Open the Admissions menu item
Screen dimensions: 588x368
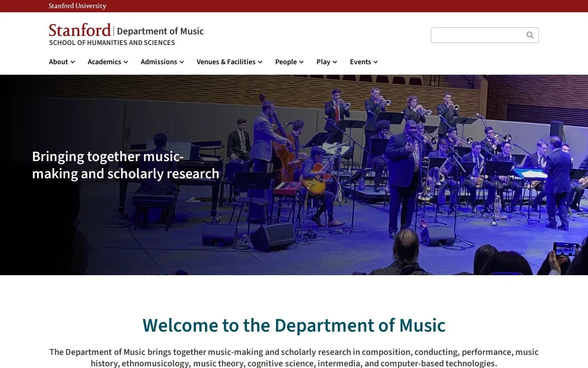[x=159, y=62]
